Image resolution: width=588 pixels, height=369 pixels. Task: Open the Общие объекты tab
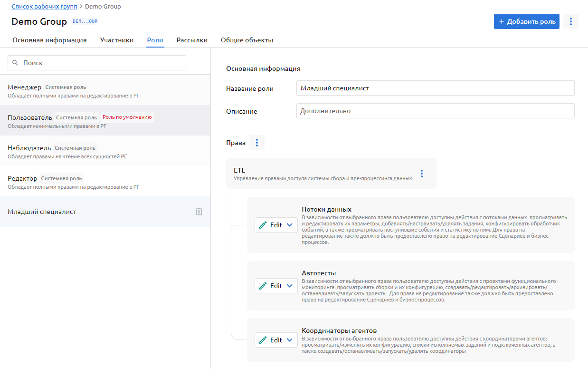[x=247, y=40]
